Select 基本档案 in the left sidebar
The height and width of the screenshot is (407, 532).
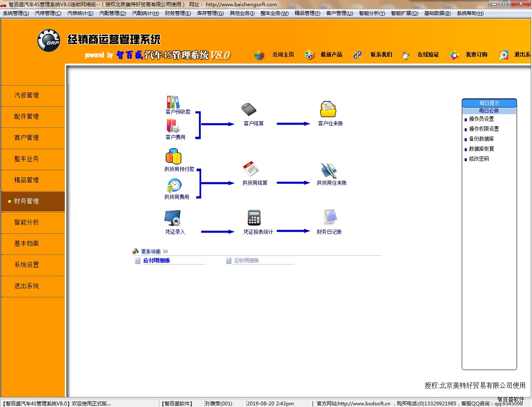pyautogui.click(x=33, y=244)
